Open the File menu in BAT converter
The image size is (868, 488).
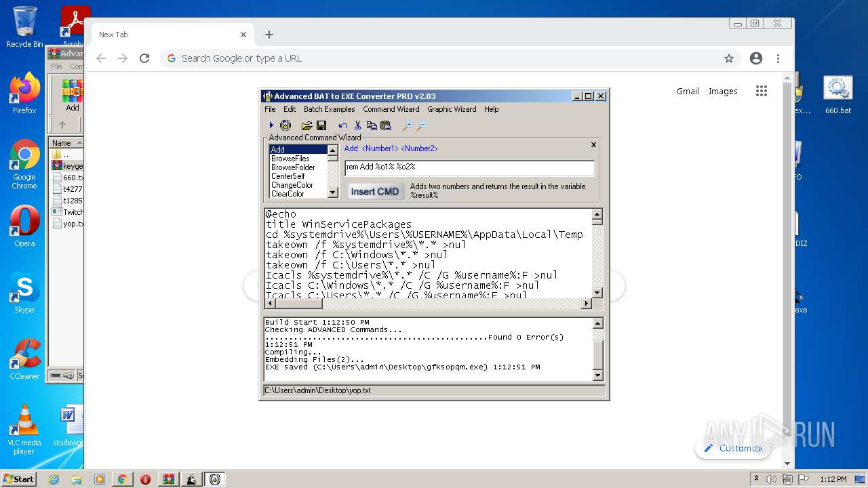pyautogui.click(x=270, y=109)
